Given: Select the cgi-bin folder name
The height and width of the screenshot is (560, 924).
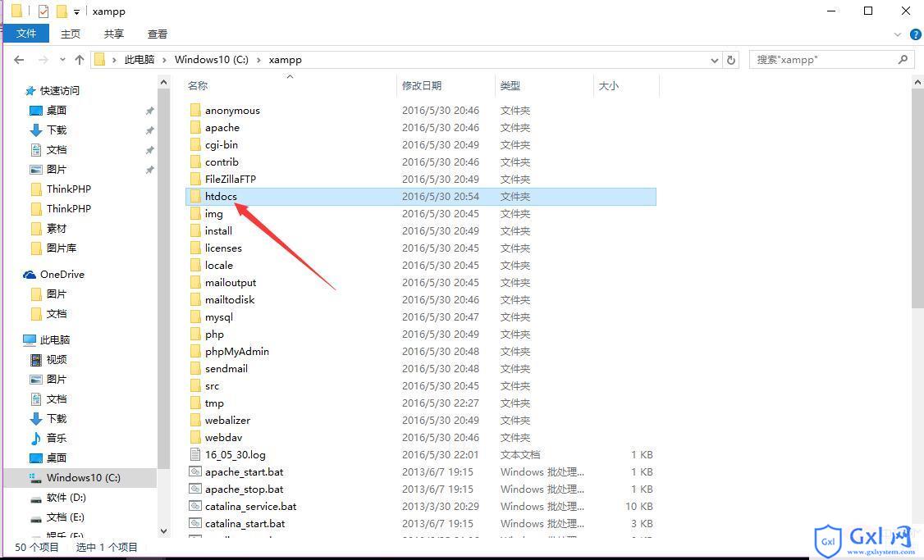Looking at the screenshot, I should pyautogui.click(x=222, y=145).
